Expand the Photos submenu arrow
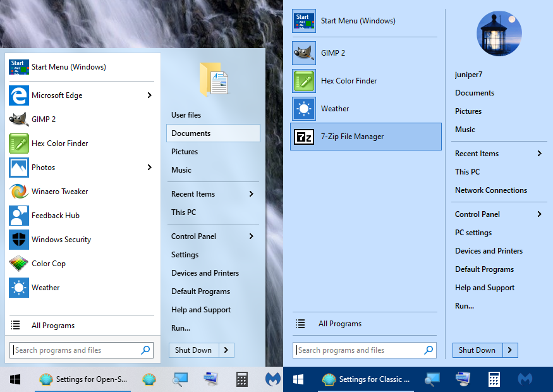The height and width of the screenshot is (392, 553). (150, 168)
